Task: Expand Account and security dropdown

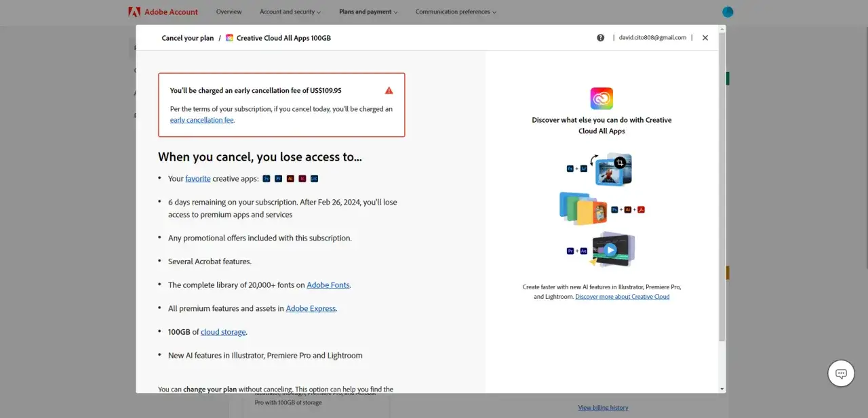Action: (290, 12)
